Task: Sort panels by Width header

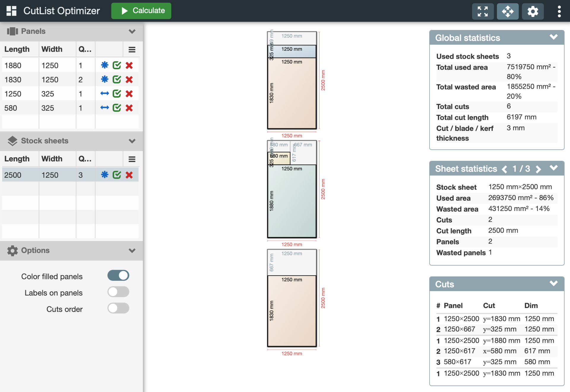Action: pyautogui.click(x=52, y=49)
